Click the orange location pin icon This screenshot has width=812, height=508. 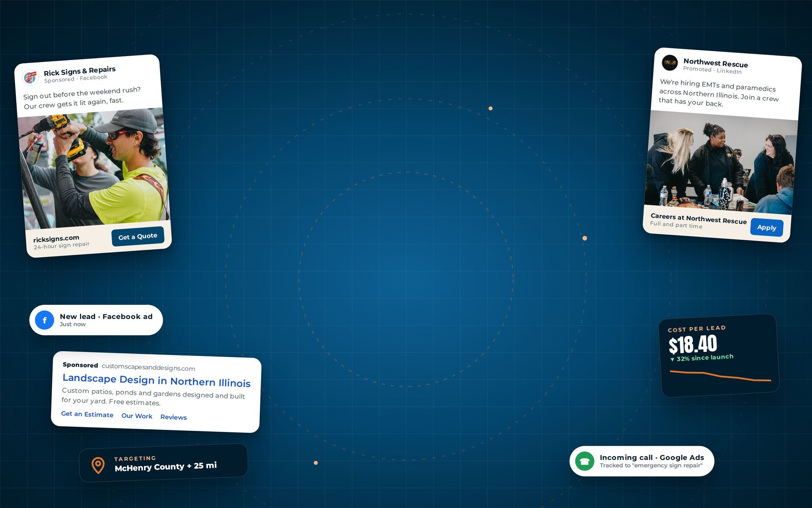point(98,465)
